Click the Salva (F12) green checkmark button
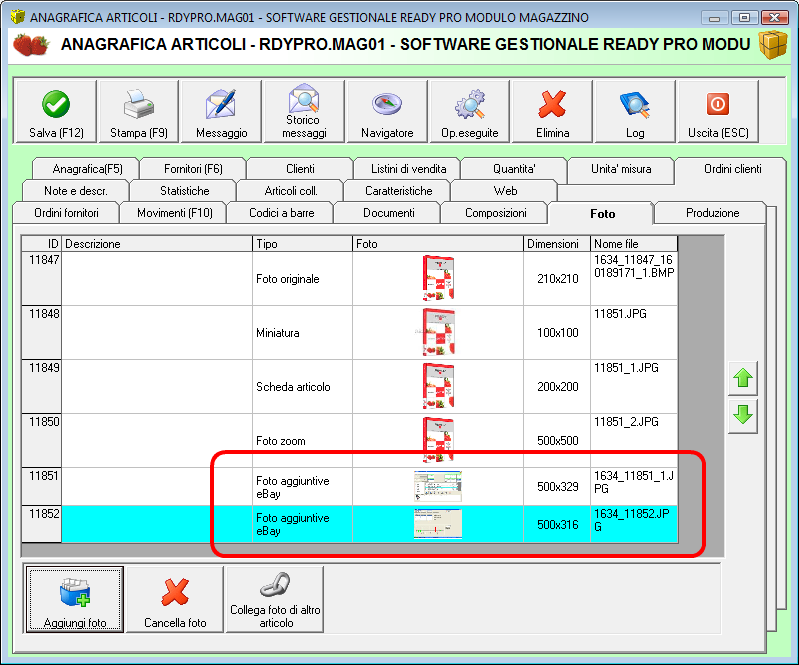 [x=56, y=111]
